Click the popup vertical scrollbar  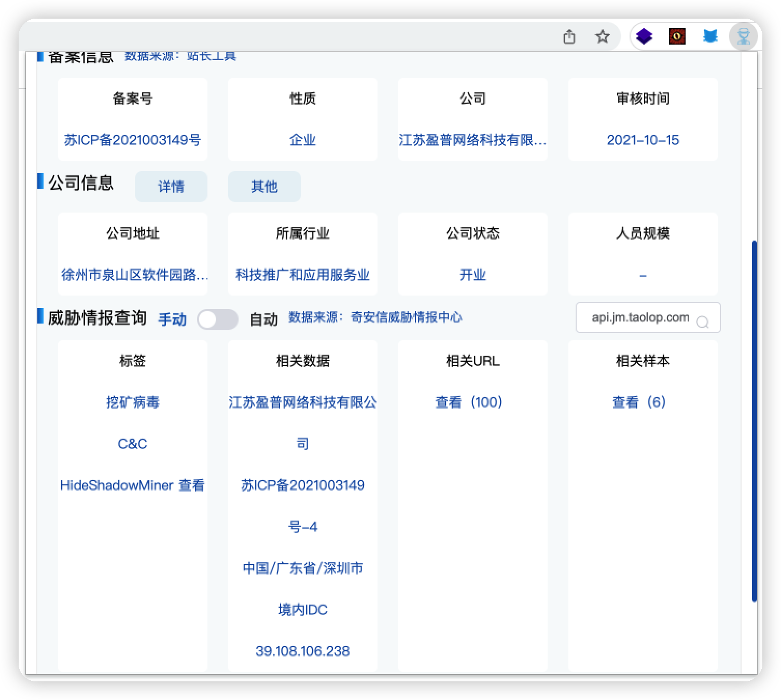[755, 421]
